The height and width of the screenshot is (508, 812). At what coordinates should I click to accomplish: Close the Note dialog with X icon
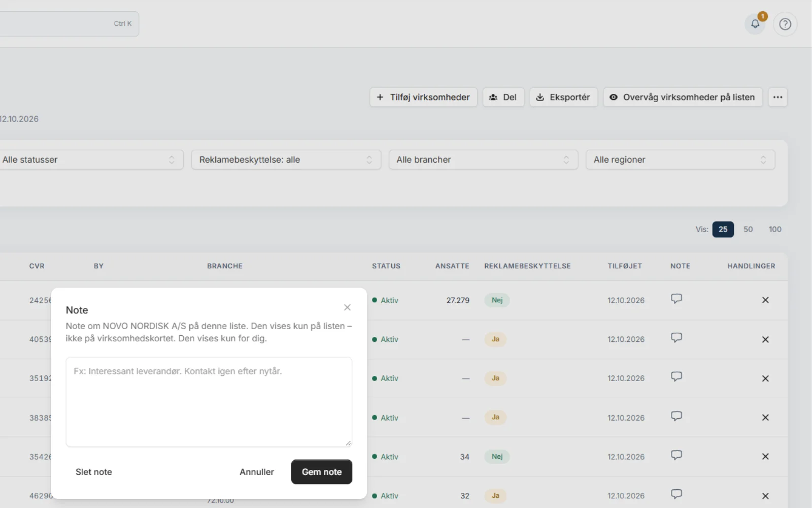(x=347, y=307)
